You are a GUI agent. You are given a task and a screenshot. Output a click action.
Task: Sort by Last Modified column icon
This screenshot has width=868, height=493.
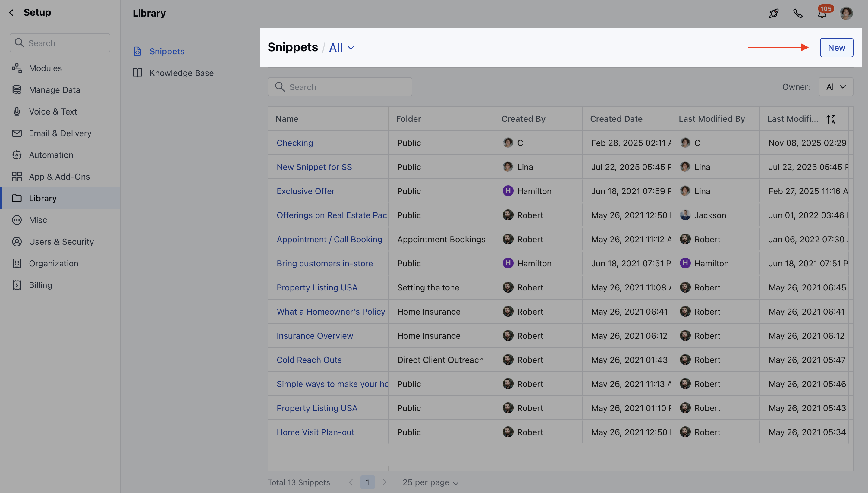pos(831,119)
